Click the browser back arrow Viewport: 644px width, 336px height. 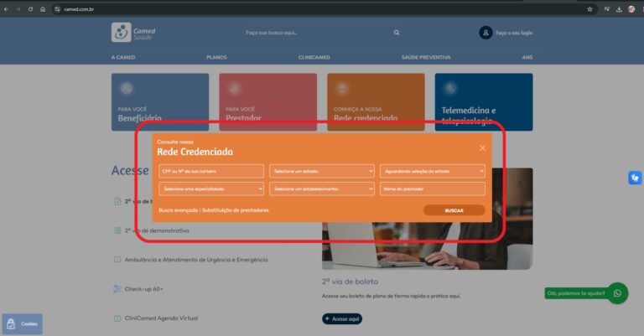pos(6,9)
